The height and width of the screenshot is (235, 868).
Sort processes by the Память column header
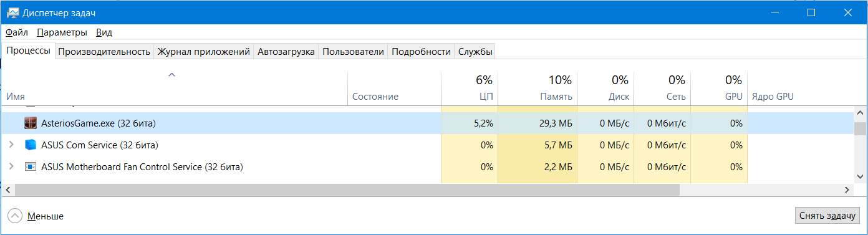[538, 89]
